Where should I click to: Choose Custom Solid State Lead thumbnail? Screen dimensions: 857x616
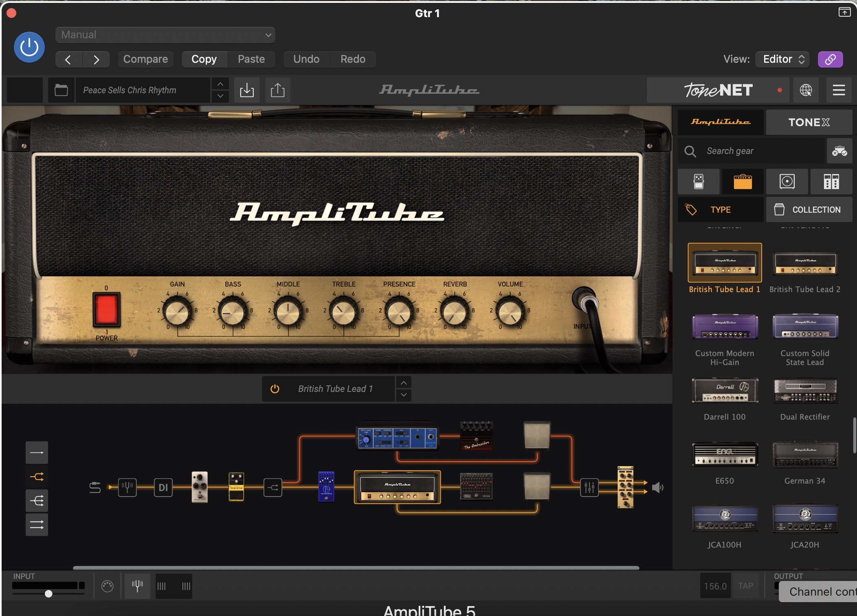tap(805, 327)
